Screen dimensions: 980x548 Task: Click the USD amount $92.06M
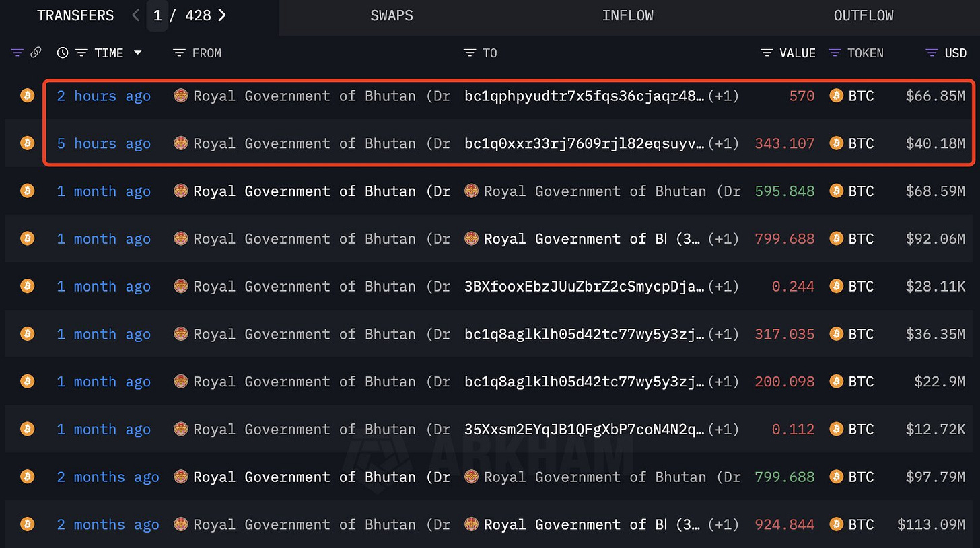click(x=936, y=238)
